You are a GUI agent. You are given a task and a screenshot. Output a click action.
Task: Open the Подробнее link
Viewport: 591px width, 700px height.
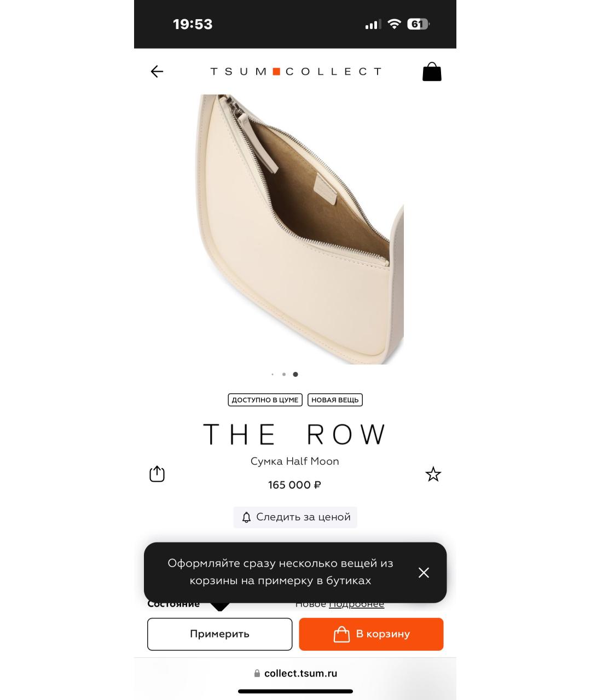click(x=356, y=604)
